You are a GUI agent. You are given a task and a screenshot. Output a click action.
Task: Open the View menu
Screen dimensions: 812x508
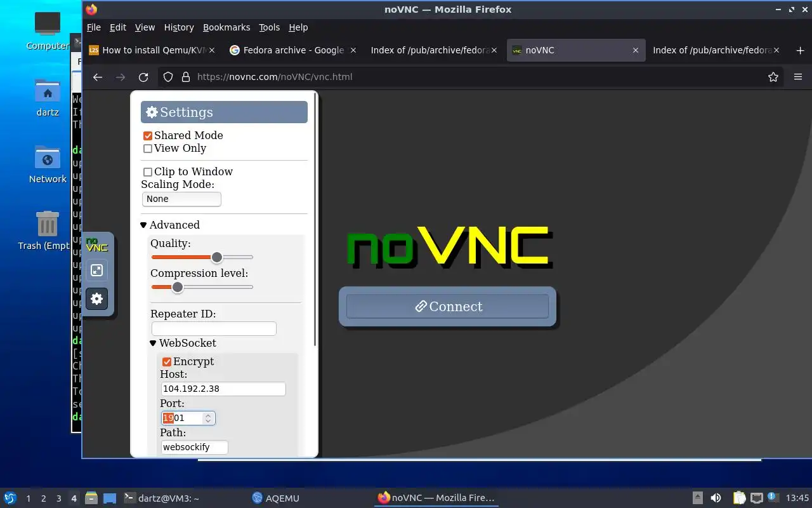pyautogui.click(x=145, y=27)
